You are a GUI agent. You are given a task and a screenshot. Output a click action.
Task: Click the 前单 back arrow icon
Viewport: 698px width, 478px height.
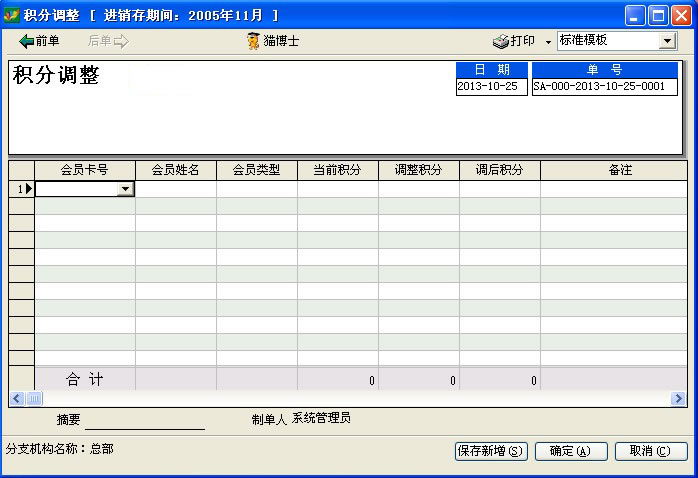click(27, 41)
